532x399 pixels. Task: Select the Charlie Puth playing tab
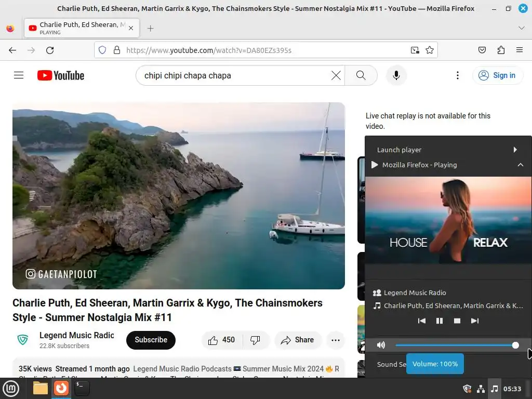click(82, 28)
